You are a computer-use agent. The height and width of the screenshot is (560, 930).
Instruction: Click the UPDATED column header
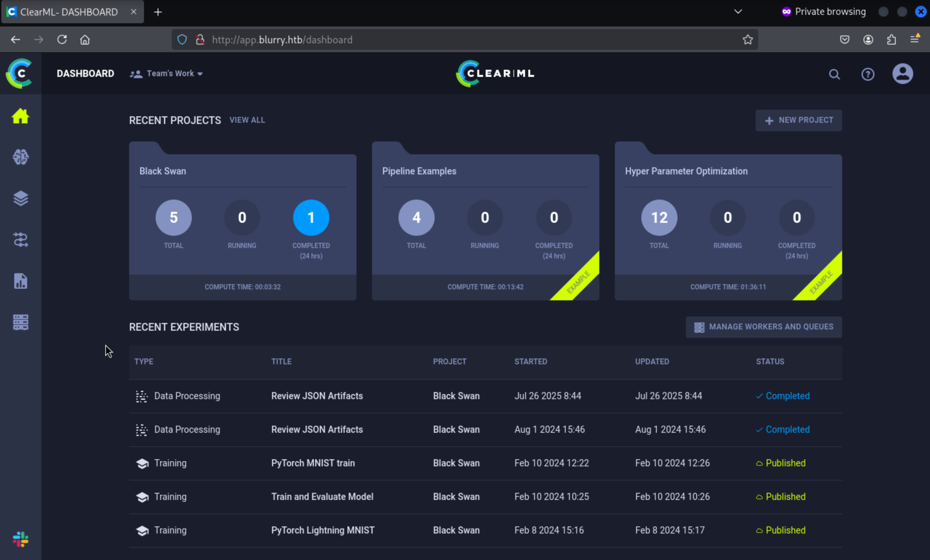coord(652,361)
